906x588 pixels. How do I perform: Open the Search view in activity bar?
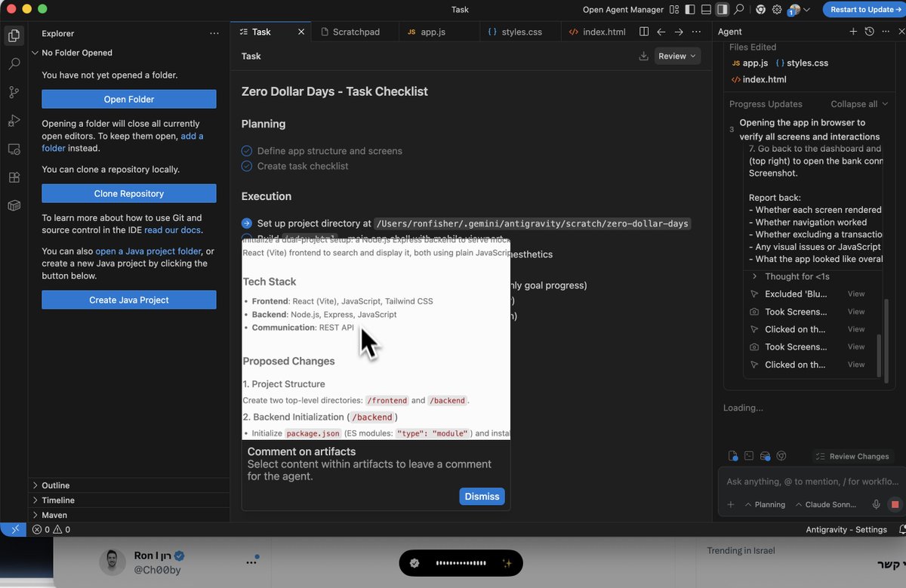14,63
